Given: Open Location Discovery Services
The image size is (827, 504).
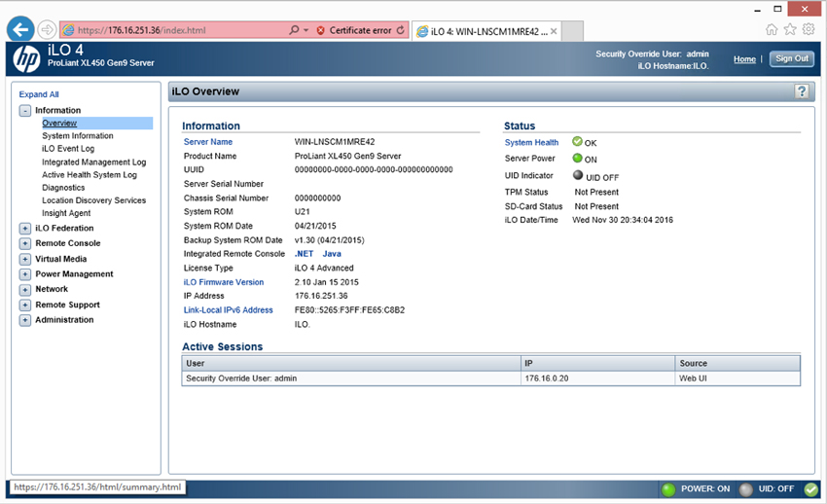Looking at the screenshot, I should (93, 200).
